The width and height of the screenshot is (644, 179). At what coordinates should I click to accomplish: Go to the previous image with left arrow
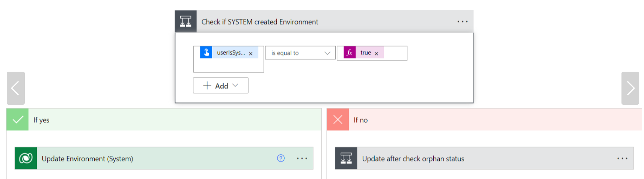coord(16,88)
